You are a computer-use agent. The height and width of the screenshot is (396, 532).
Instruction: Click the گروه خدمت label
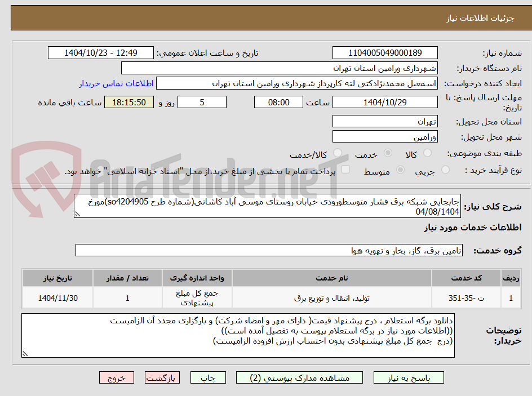point(498,251)
